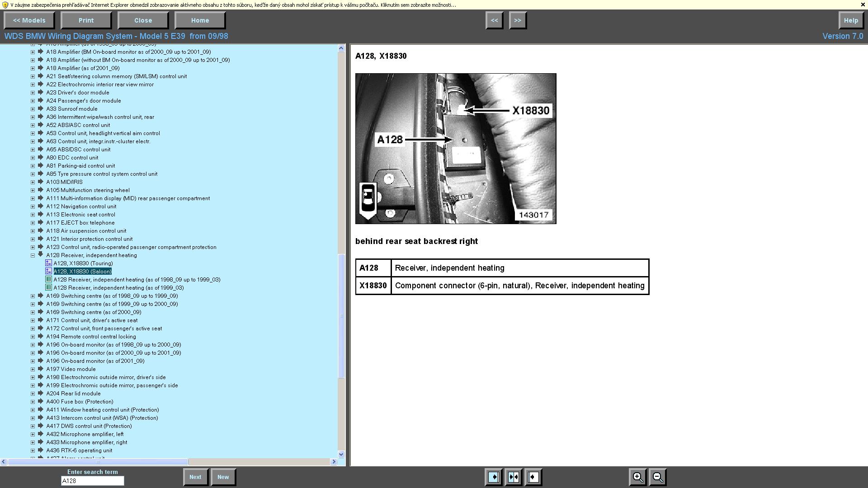Expand tree panel to full width icon
Image resolution: width=868 pixels, height=488 pixels.
pos(493,477)
